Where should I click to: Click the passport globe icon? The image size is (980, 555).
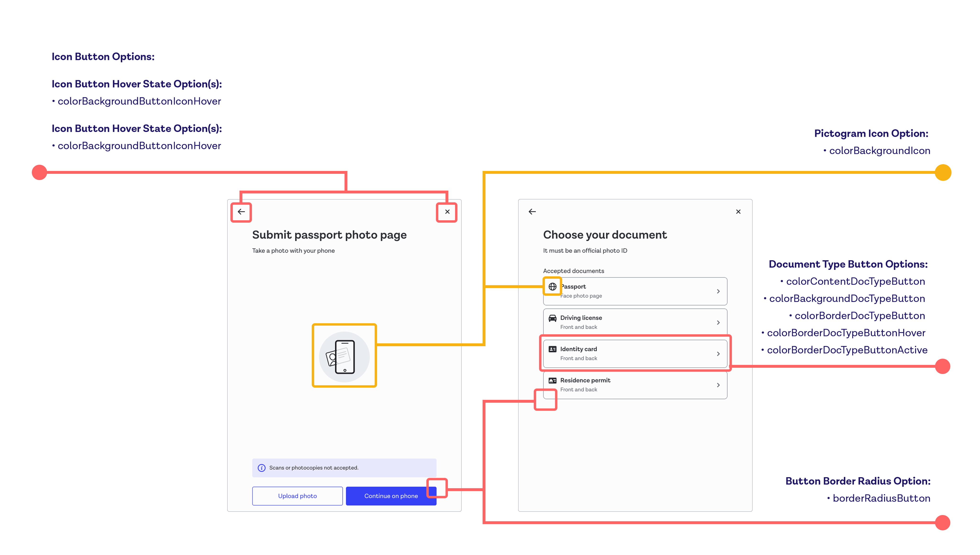(552, 286)
